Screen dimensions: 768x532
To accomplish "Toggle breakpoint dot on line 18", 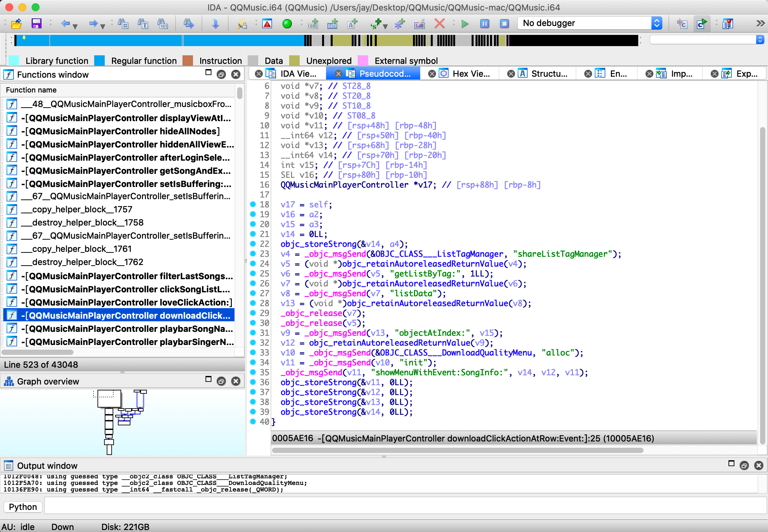I will (253, 204).
